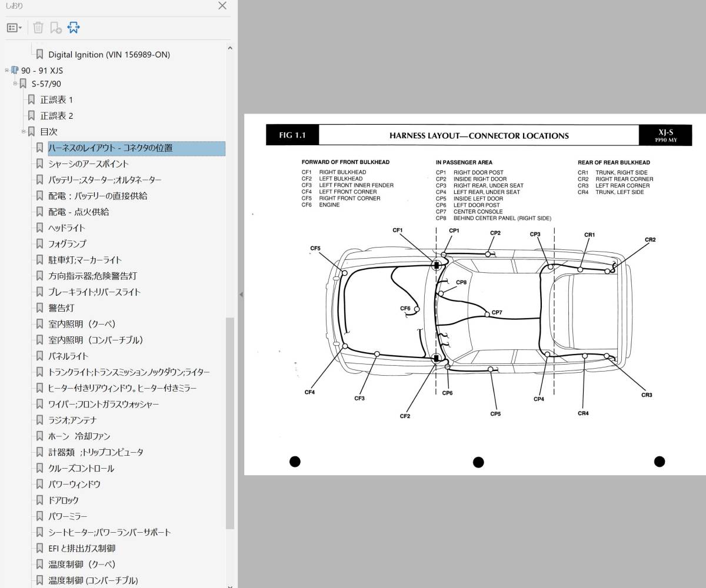Screen dimensions: 706x588
Task: Go to シャーシのアースポイント bookmark
Action: pos(88,164)
